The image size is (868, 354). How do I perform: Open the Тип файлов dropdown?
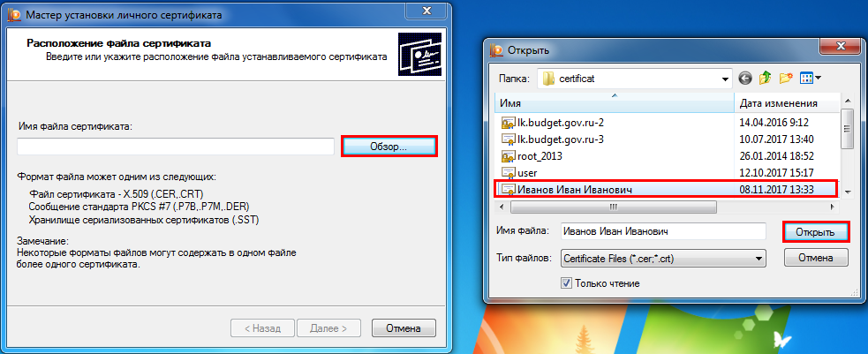tap(759, 259)
